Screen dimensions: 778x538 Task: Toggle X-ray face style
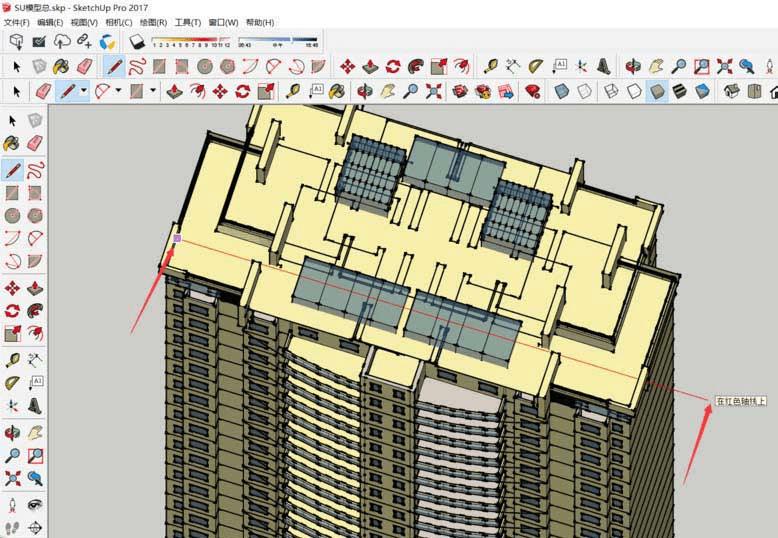pyautogui.click(x=561, y=91)
